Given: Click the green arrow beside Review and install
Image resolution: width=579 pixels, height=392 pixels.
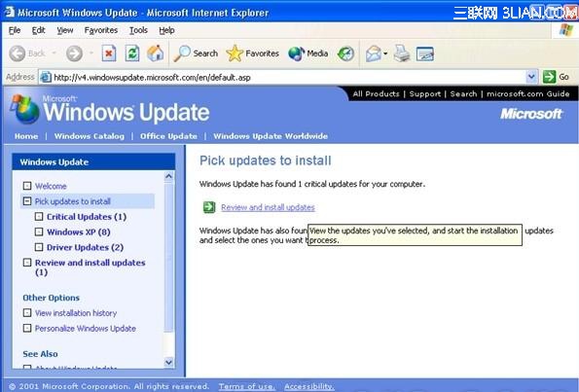Looking at the screenshot, I should tap(209, 207).
